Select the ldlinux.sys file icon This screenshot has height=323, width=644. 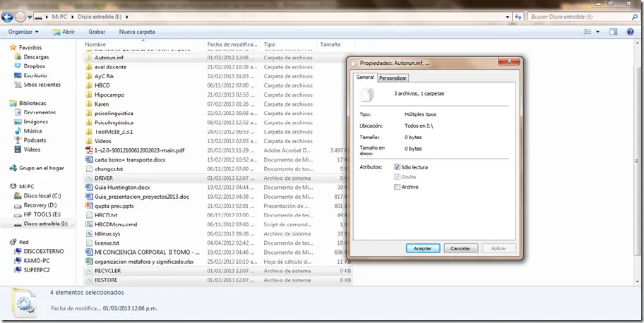tap(89, 233)
